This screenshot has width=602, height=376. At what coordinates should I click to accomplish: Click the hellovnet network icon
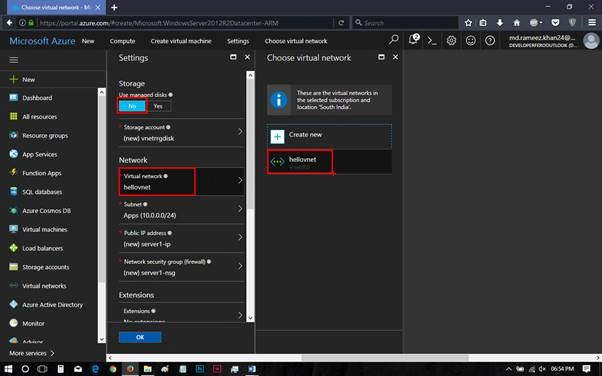pos(277,162)
